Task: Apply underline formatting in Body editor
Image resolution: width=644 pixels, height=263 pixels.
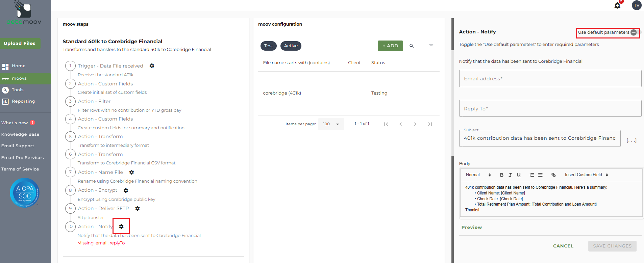Action: tap(519, 175)
